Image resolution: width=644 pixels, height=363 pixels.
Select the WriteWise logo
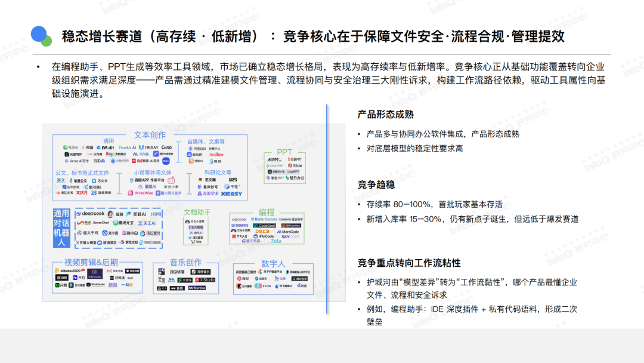point(141,193)
